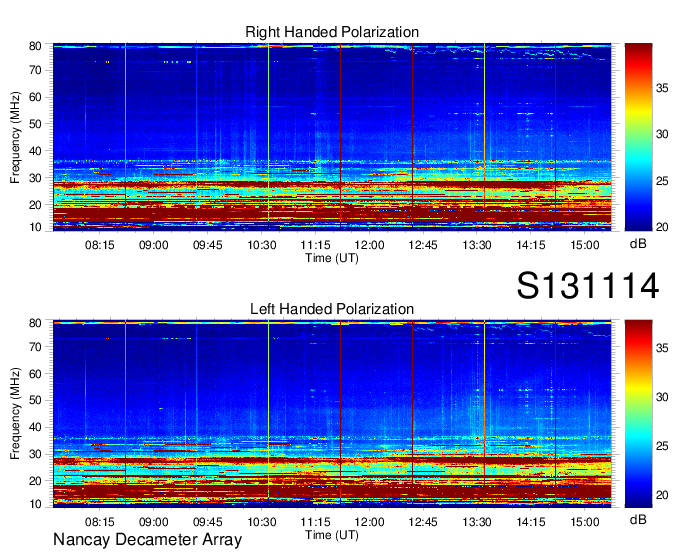Click 30 label on Right Handed color bar
680x552 pixels.
(x=662, y=134)
